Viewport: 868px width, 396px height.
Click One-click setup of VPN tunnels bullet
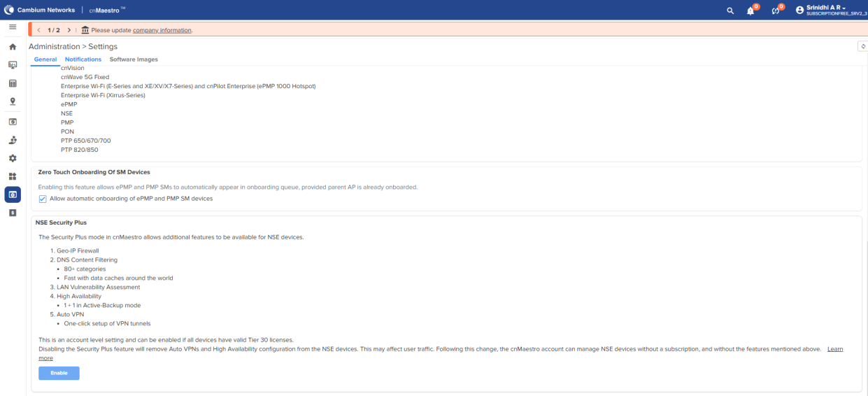(x=107, y=323)
